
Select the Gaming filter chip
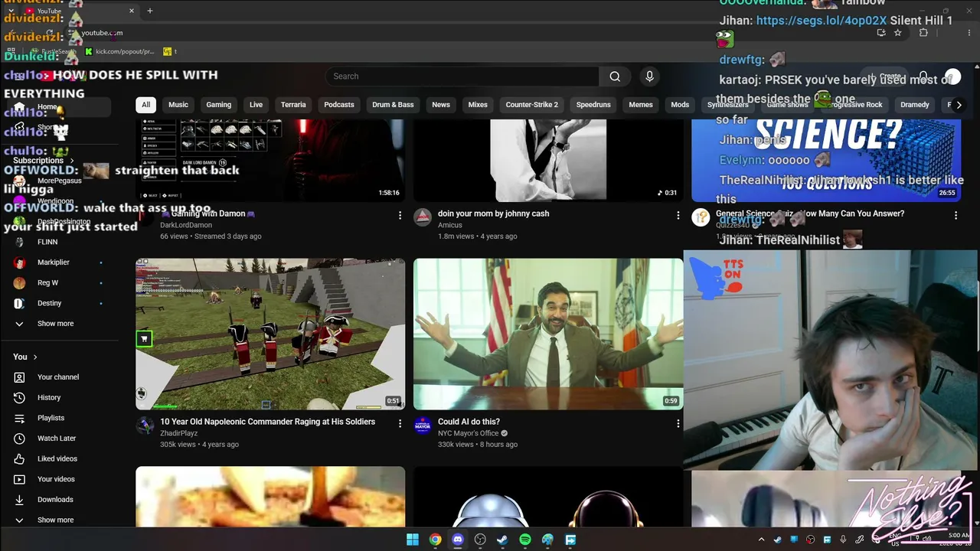coord(218,105)
